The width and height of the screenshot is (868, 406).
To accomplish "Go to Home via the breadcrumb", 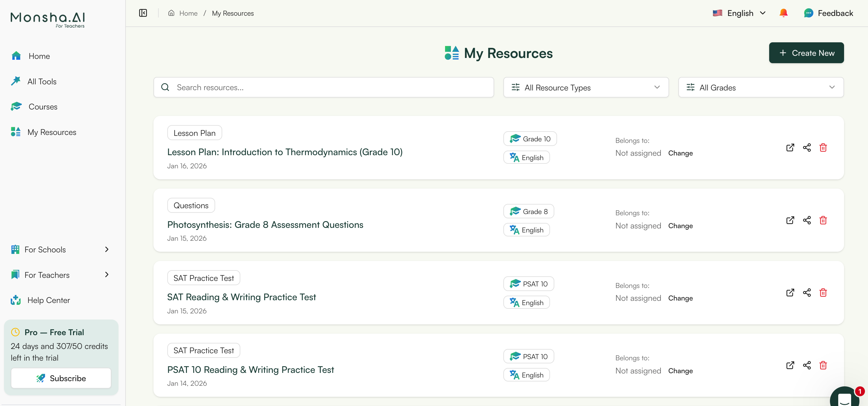I will click(188, 13).
